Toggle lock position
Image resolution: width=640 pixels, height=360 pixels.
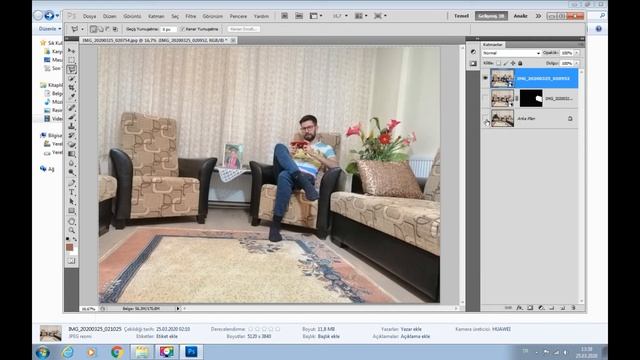(x=513, y=63)
